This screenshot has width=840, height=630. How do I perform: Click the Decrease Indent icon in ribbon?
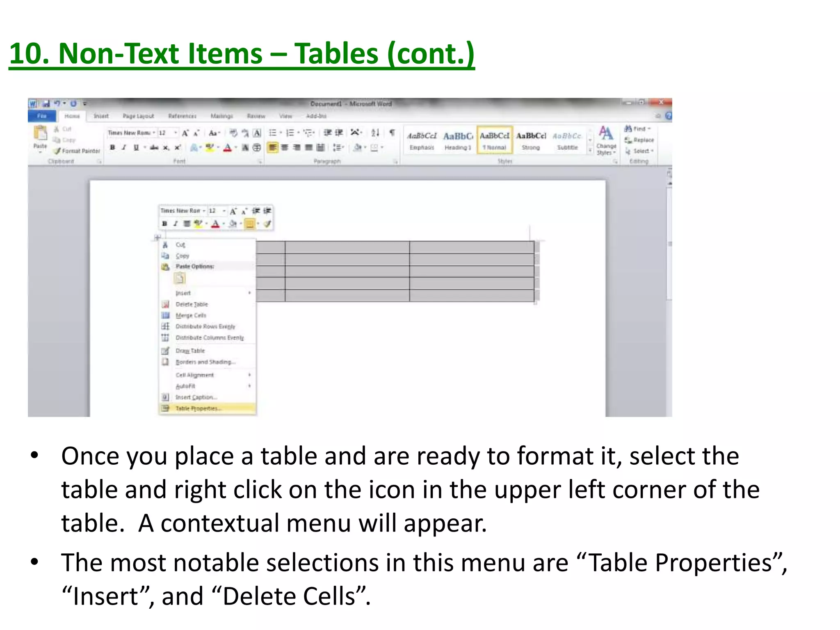click(x=328, y=133)
